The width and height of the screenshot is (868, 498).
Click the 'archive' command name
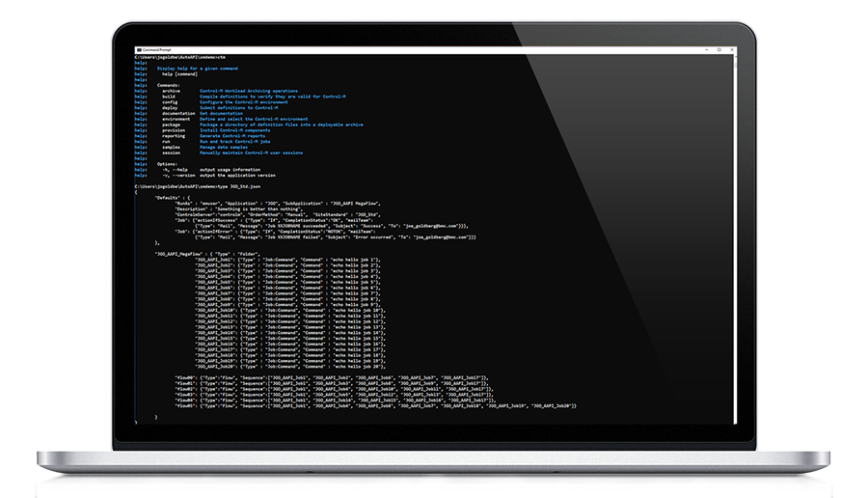click(171, 91)
